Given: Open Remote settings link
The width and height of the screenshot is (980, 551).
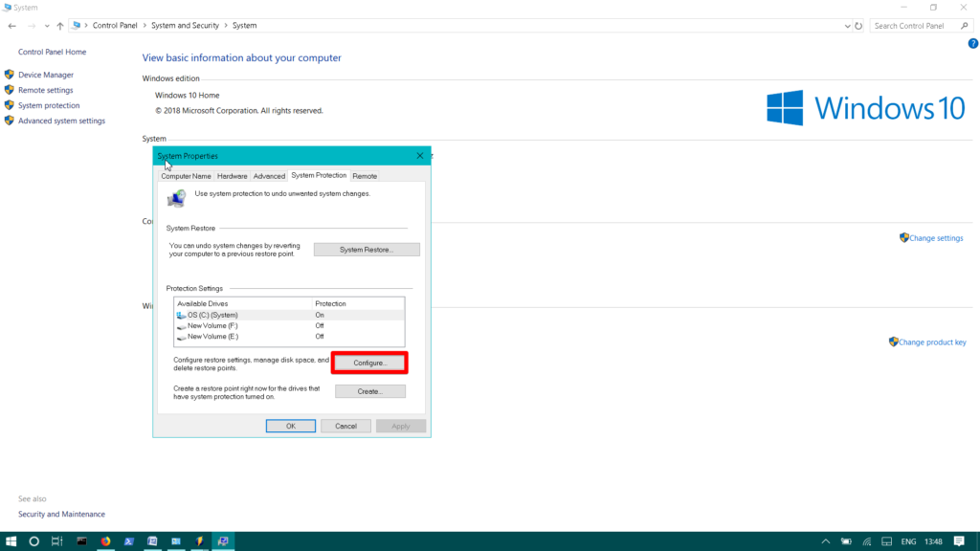Looking at the screenshot, I should pyautogui.click(x=46, y=90).
